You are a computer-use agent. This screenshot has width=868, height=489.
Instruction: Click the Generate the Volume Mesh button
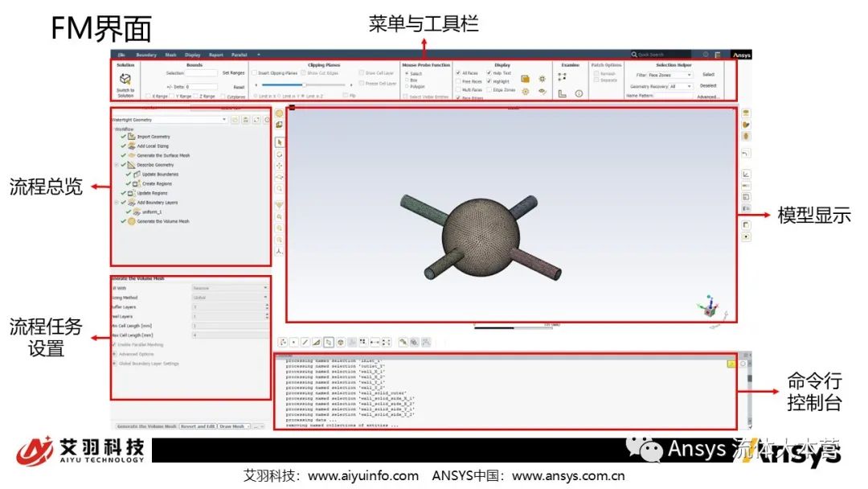(x=147, y=426)
